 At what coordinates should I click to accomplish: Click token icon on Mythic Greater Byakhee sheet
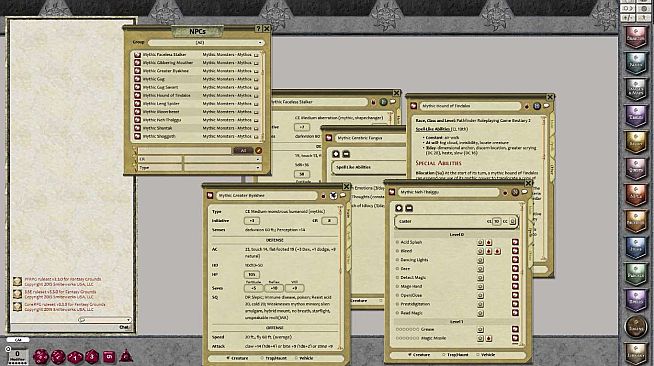click(333, 196)
